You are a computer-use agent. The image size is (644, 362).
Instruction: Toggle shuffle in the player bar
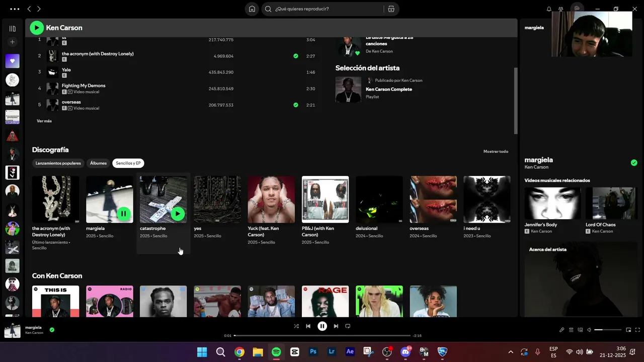296,326
